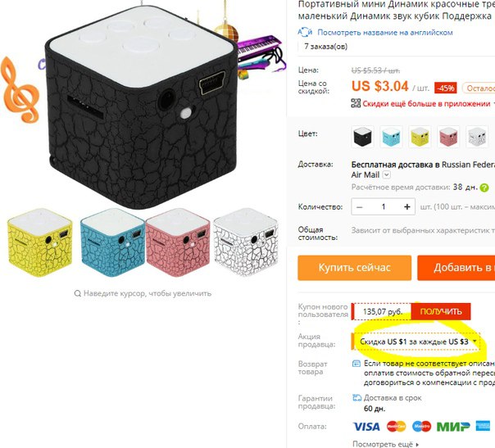Click ПОЛУЧИТЬ to get the coupon
This screenshot has height=448, width=495.
pos(441,311)
